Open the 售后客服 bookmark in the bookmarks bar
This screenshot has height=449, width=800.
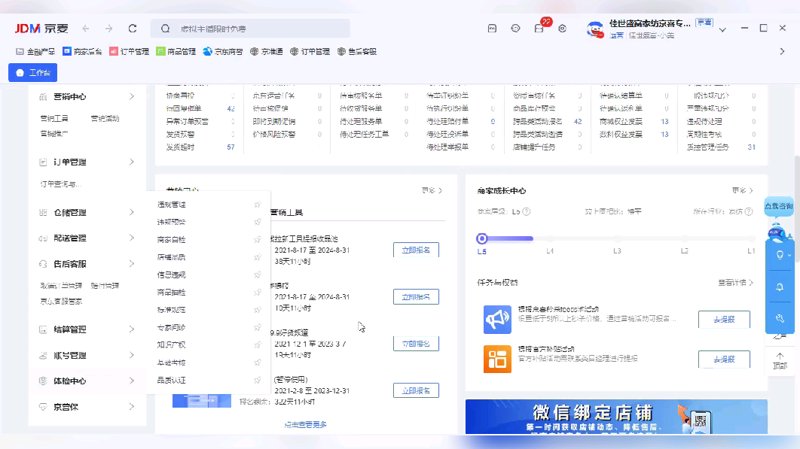pos(357,52)
